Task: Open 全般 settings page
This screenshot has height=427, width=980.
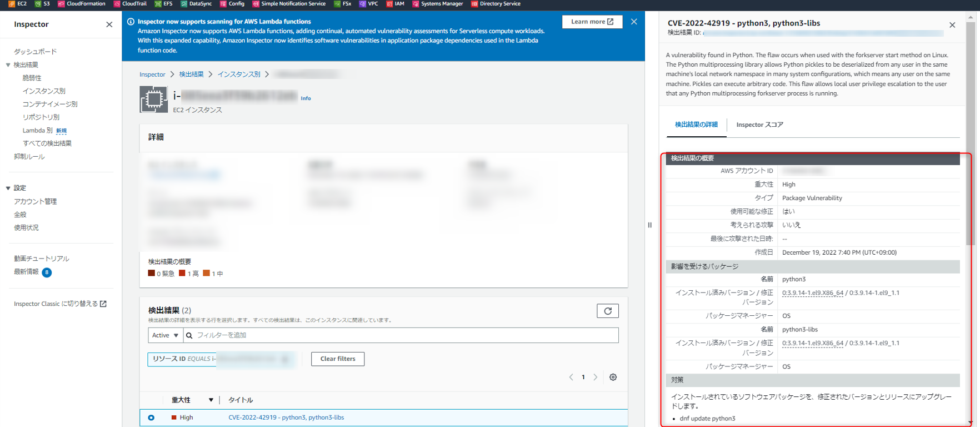Action: coord(20,215)
